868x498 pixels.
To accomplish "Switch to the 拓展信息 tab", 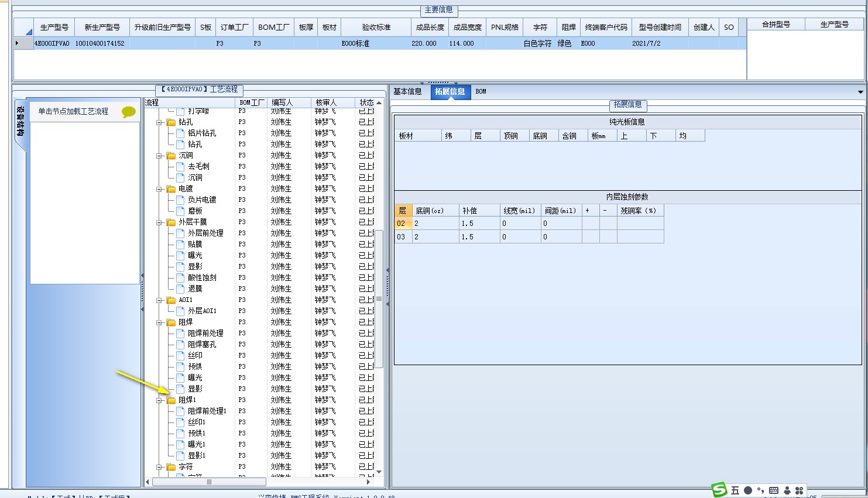I will (x=450, y=91).
